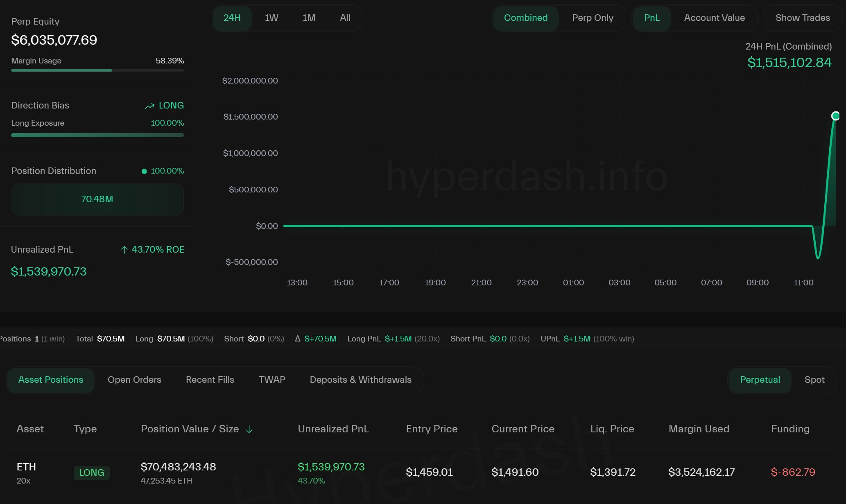Click the Long Exposure progress bar
The width and height of the screenshot is (846, 504).
pyautogui.click(x=97, y=135)
